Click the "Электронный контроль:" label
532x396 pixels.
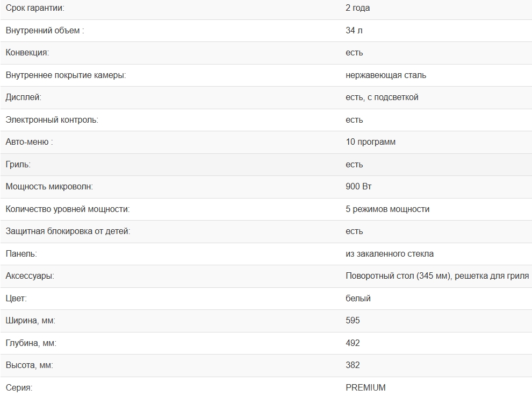(x=52, y=120)
